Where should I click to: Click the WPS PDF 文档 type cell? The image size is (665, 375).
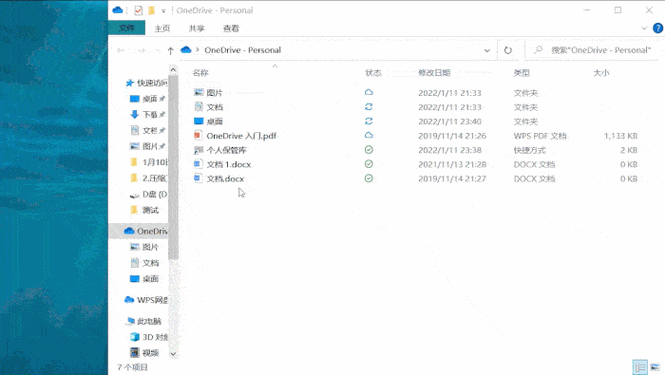[x=540, y=136]
